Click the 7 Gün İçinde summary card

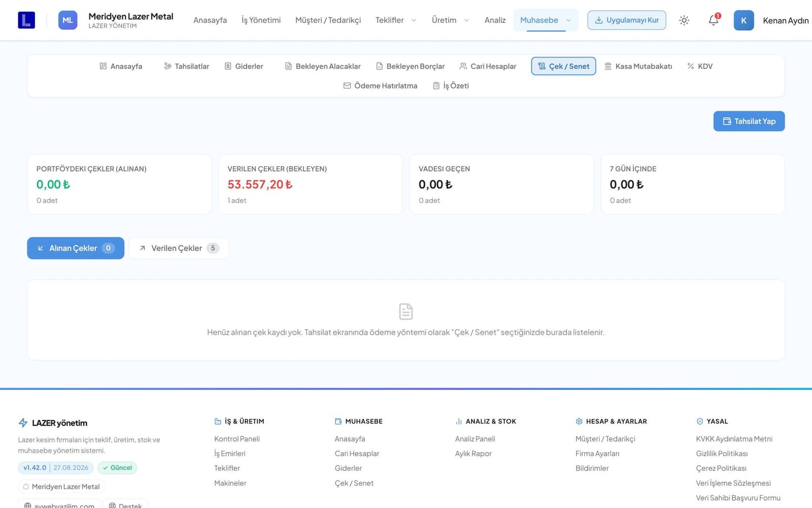click(x=693, y=184)
